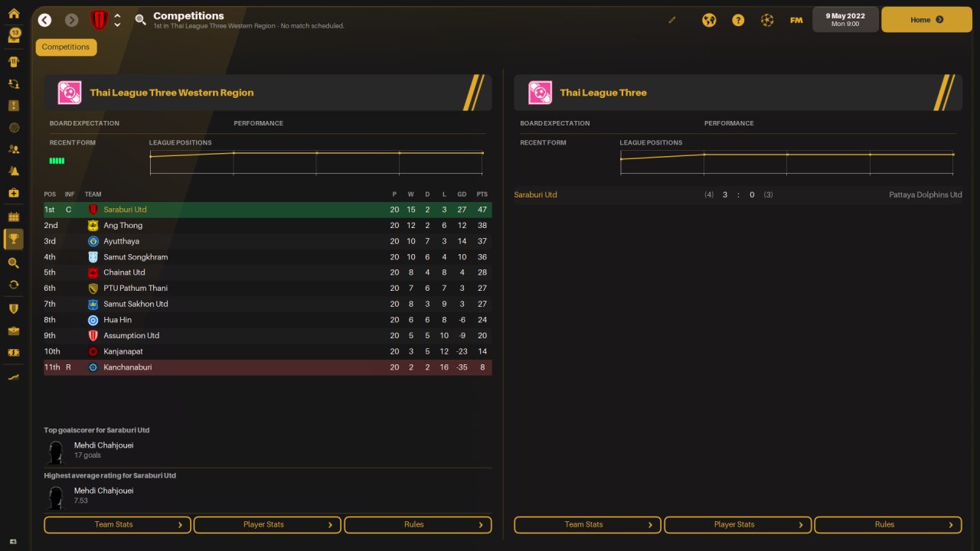980x551 pixels.
Task: Open the Home icon in sidebar
Action: coord(14,13)
